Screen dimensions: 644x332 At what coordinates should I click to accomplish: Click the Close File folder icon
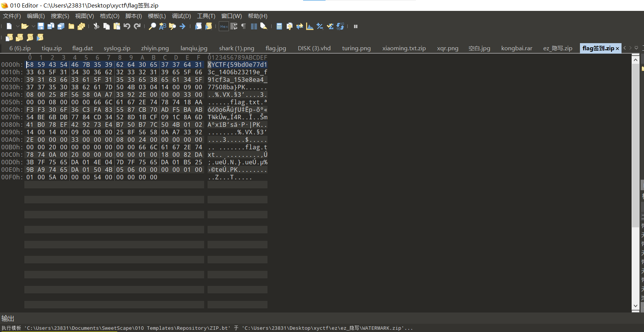(x=71, y=26)
